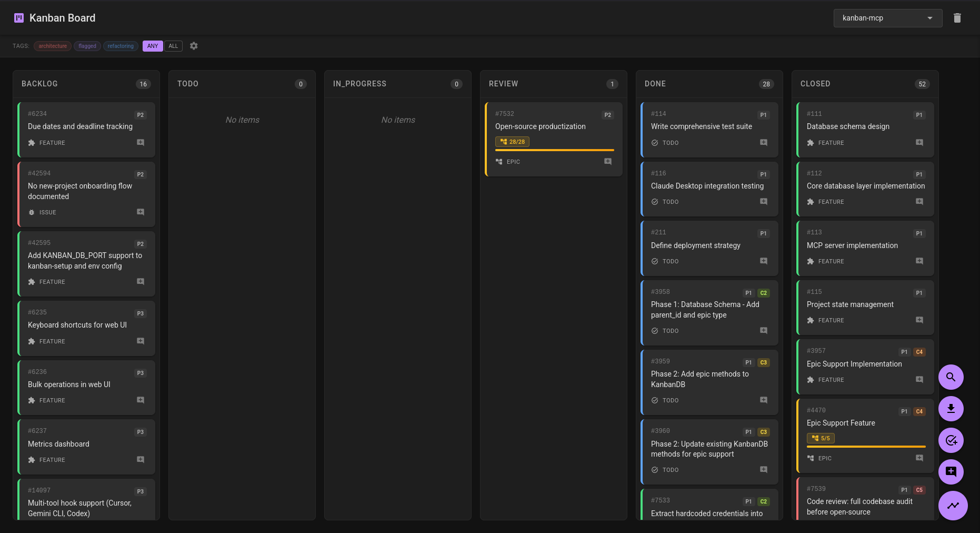Toggle the flagged tag filter
This screenshot has width=980, height=533.
(87, 46)
